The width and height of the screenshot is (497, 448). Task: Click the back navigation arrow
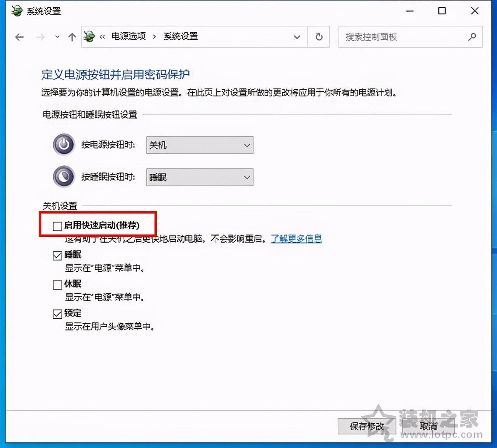tap(19, 37)
